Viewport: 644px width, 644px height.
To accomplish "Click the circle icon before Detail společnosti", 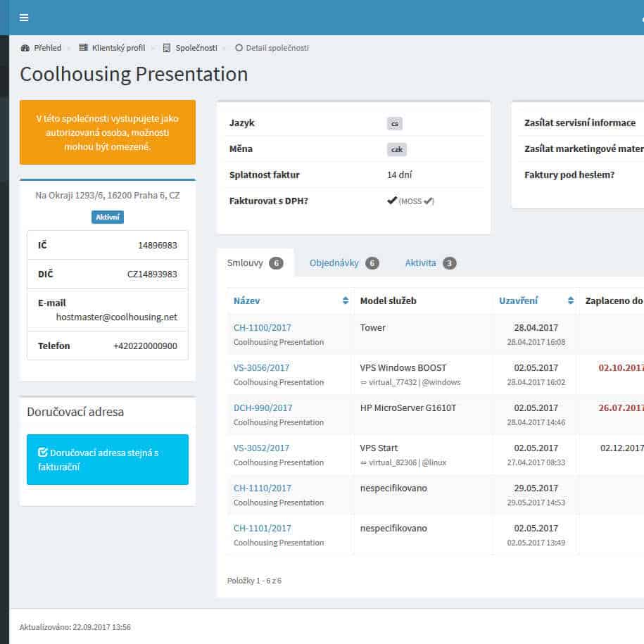I will coord(239,48).
